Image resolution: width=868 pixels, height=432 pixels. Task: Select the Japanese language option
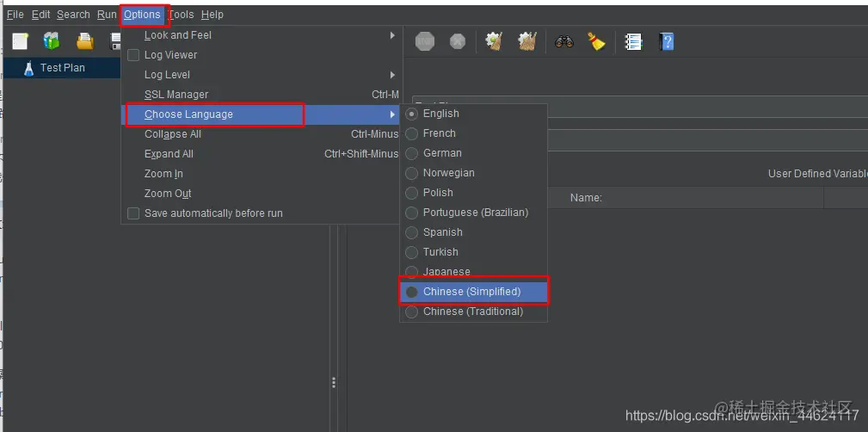click(473, 272)
